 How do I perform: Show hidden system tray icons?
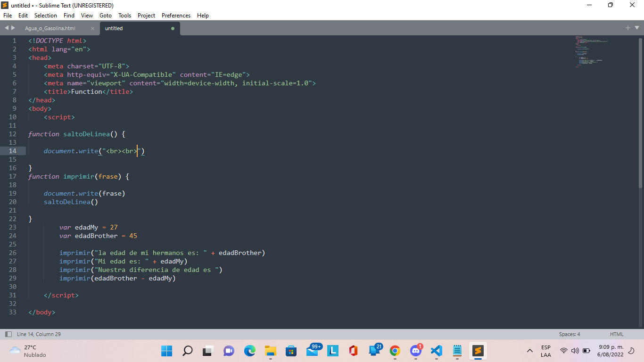coord(530,351)
